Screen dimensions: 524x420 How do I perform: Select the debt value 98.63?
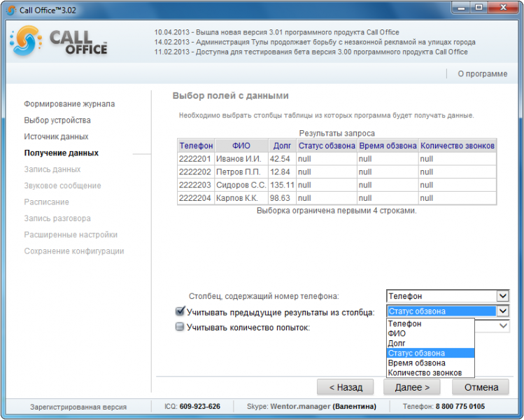pyautogui.click(x=282, y=198)
